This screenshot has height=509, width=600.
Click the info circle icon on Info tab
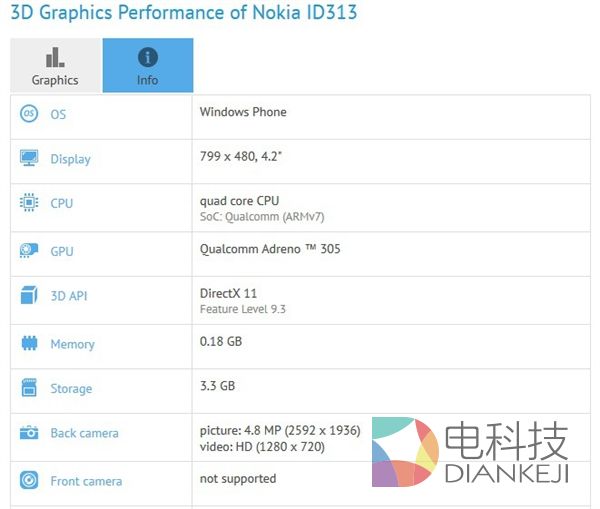(148, 57)
